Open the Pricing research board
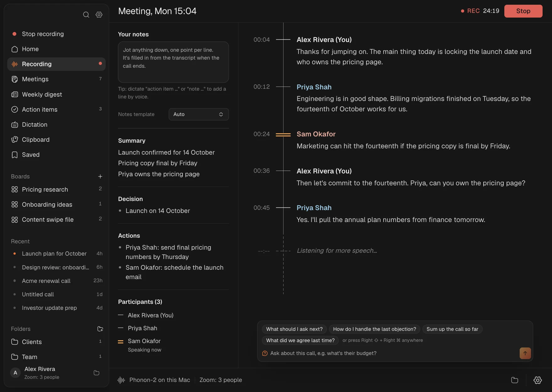The height and width of the screenshot is (392, 552). coord(56,189)
